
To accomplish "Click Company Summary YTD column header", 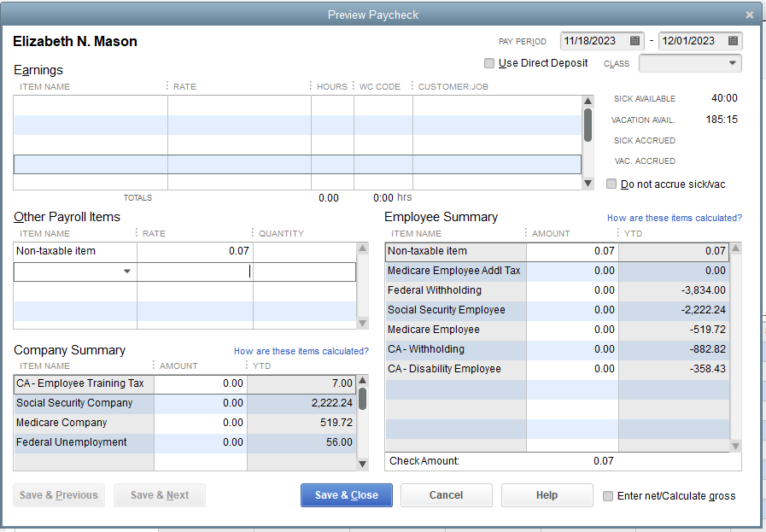I will tap(261, 365).
